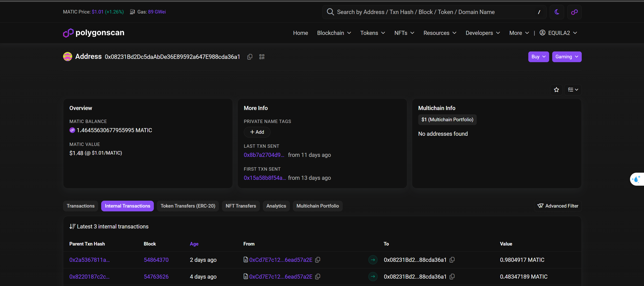
Task: Open the list options dropdown beside star
Action: click(x=573, y=90)
